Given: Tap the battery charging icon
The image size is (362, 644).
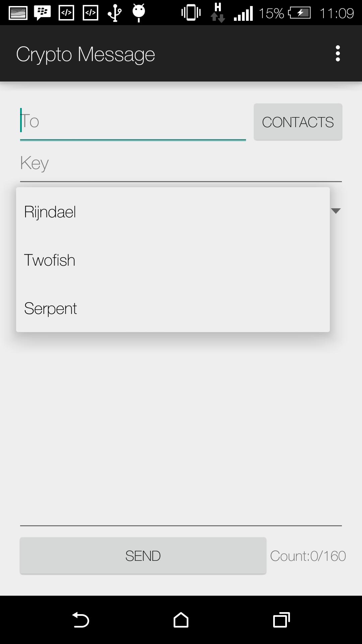Looking at the screenshot, I should 300,13.
